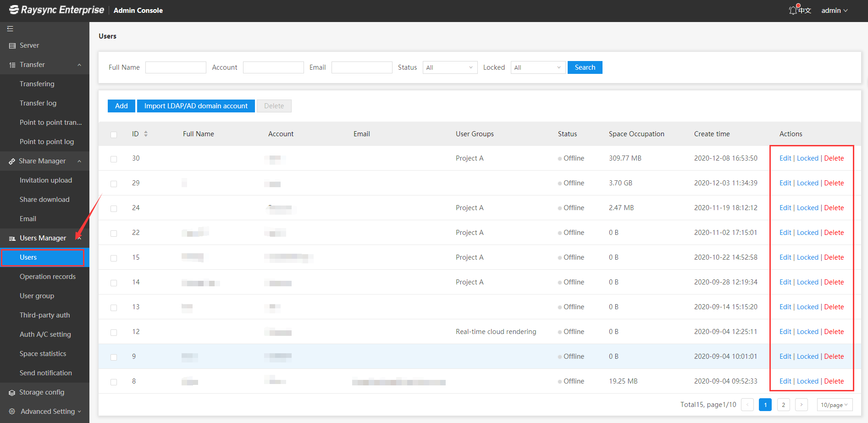Image resolution: width=868 pixels, height=423 pixels.
Task: Check the box for user ID 24
Action: [114, 209]
